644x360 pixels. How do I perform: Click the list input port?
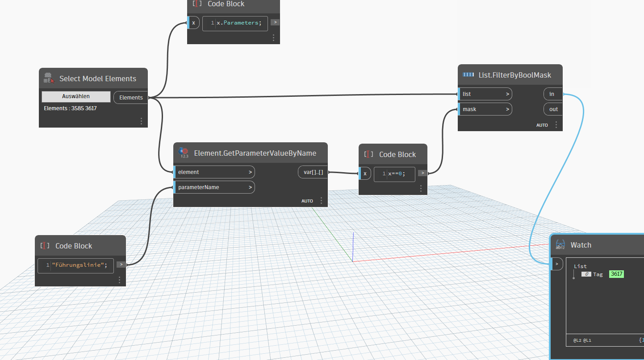point(485,94)
